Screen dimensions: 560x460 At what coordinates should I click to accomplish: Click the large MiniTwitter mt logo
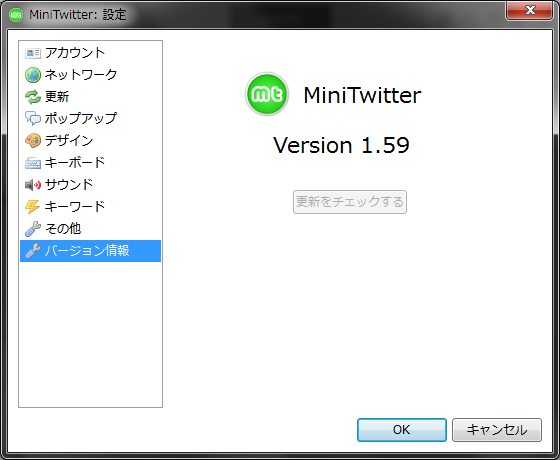[266, 94]
